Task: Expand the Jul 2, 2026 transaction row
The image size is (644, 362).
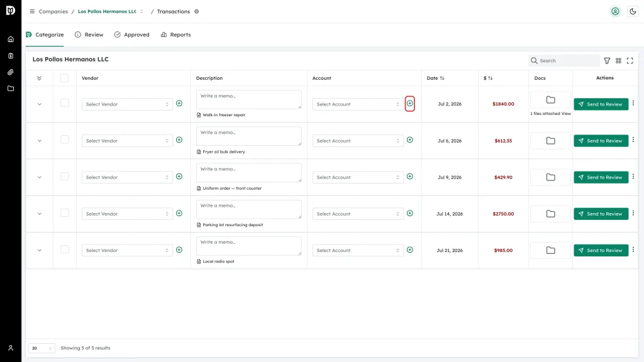Action: click(x=40, y=104)
